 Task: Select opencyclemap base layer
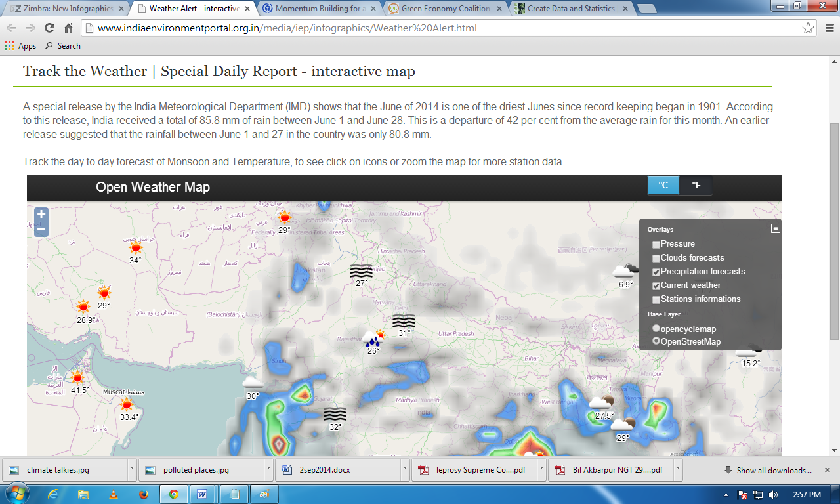[656, 329]
